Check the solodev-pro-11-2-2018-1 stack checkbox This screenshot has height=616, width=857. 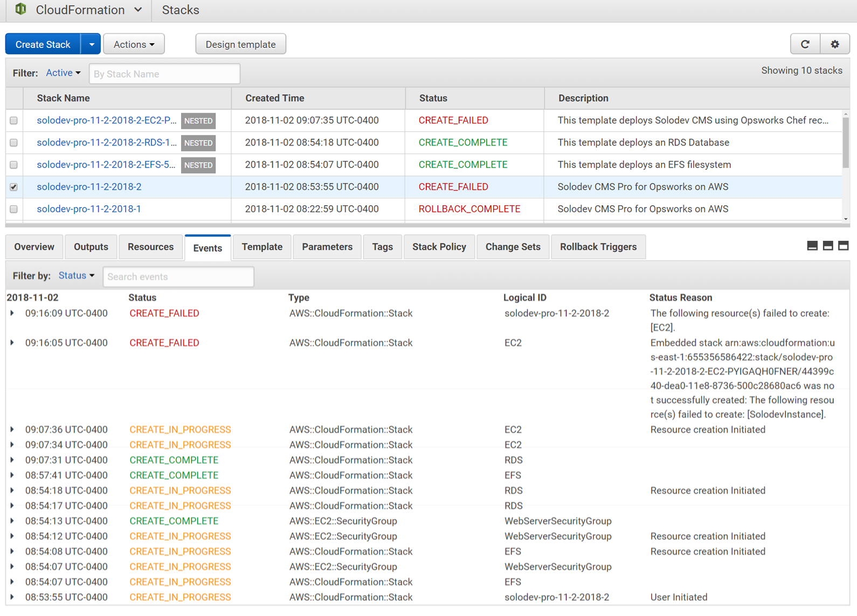coord(13,209)
